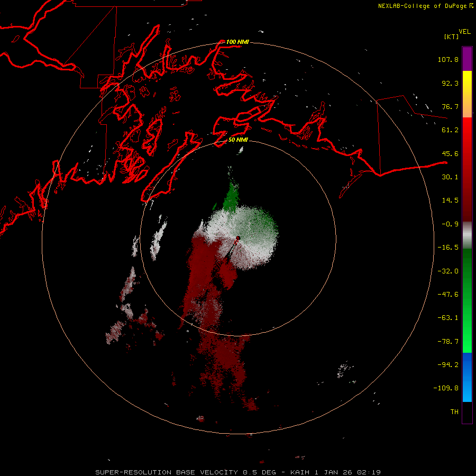The image size is (476, 476).
Task: Click the -16.5 legend value
Action: click(x=448, y=248)
